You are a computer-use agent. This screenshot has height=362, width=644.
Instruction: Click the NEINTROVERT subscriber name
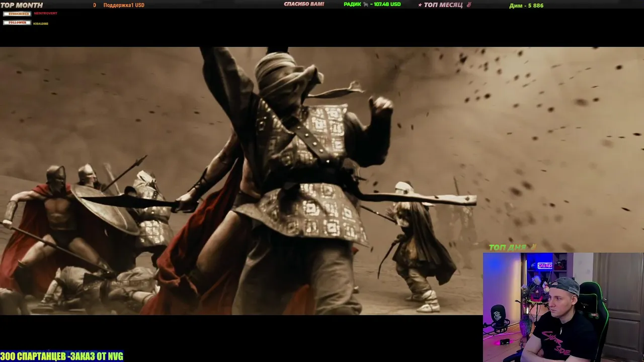46,13
